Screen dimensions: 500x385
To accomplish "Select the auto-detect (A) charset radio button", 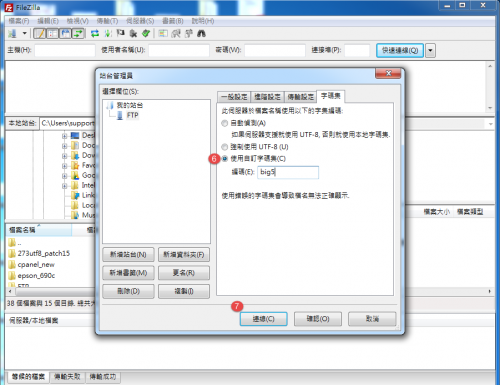I will (225, 123).
